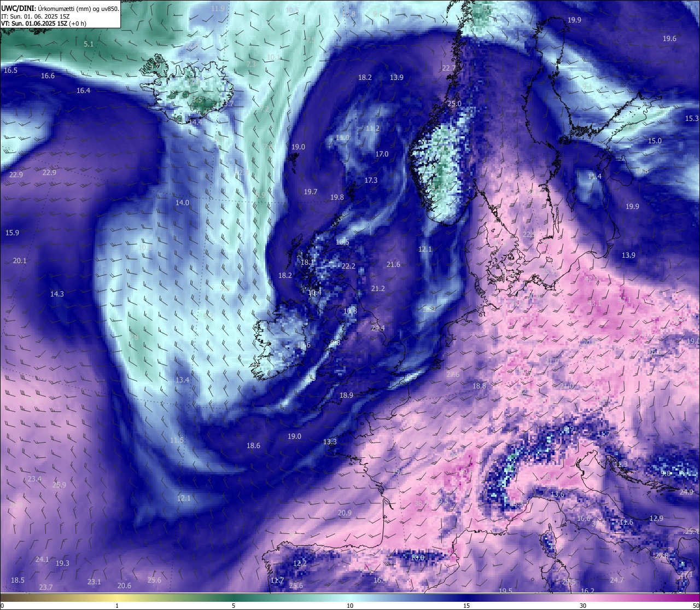Click the map value 21.6

click(393, 264)
